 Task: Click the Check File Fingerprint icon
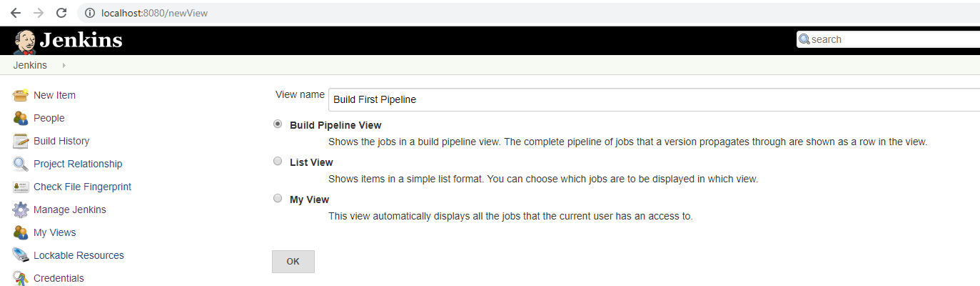(21, 187)
